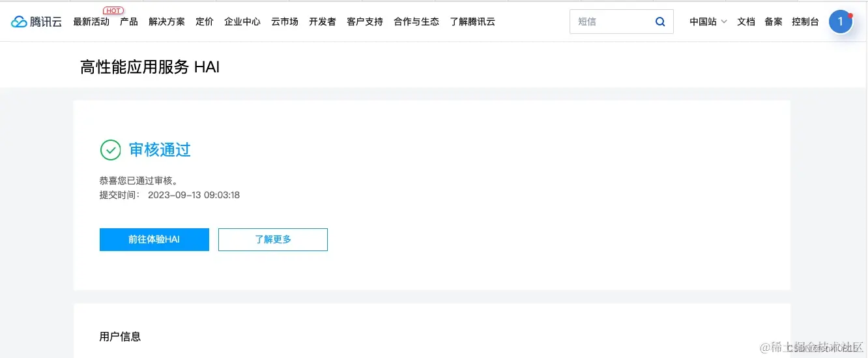Click the 高性能应用服务 HAI page title
This screenshot has height=358, width=868.
(150, 67)
